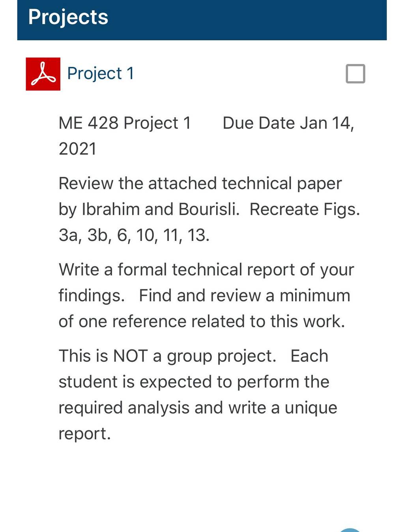Tap the 'of one reference related to this work.' line
The width and height of the screenshot is (404, 532).
tap(202, 321)
